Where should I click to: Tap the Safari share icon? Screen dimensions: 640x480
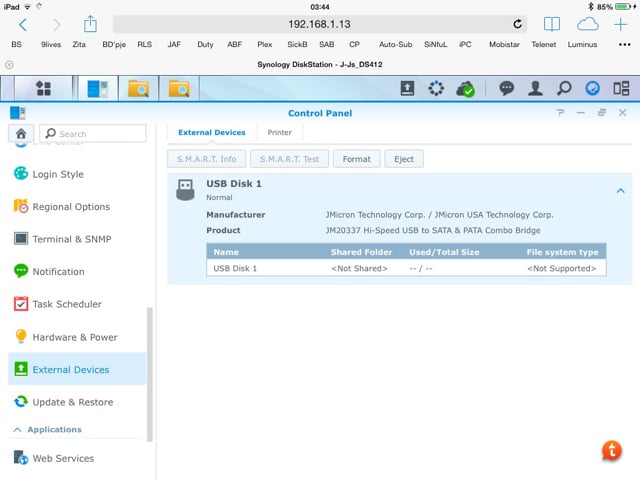point(90,24)
